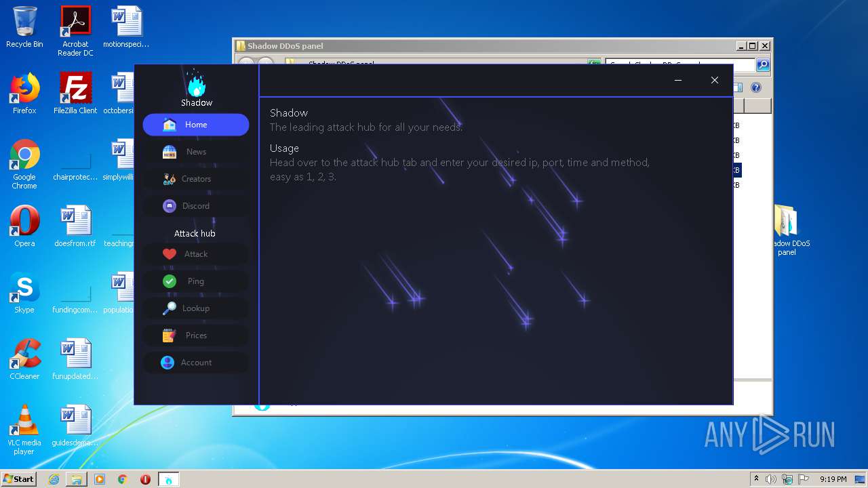Viewport: 868px width, 488px height.
Task: Open Explorer help question mark icon
Action: coord(756,87)
